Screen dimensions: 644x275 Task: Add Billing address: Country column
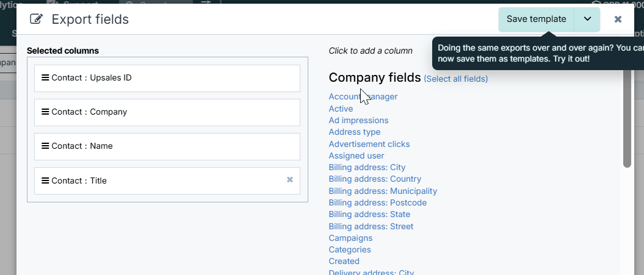[375, 179]
